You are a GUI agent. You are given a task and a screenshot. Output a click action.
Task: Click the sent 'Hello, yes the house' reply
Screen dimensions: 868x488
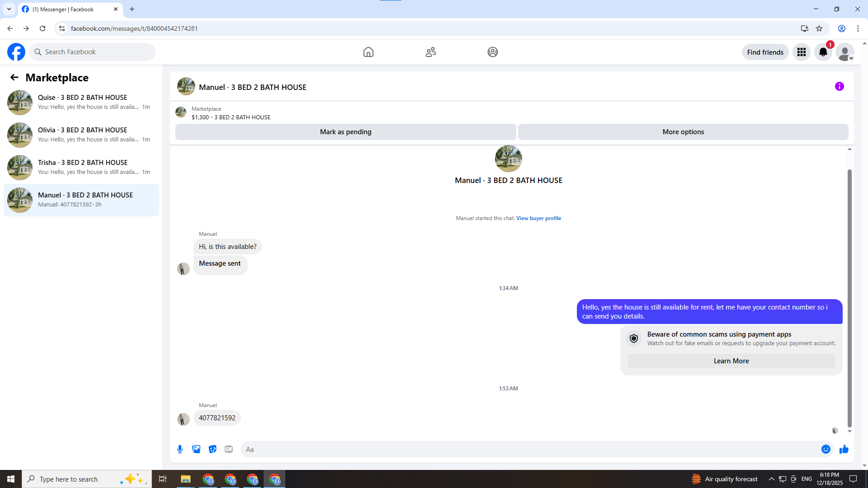tap(709, 312)
